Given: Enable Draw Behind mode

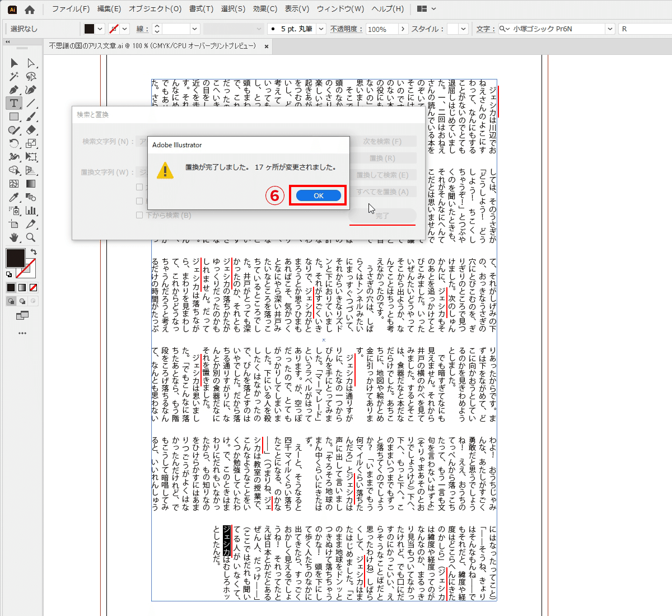Looking at the screenshot, I should 22,301.
